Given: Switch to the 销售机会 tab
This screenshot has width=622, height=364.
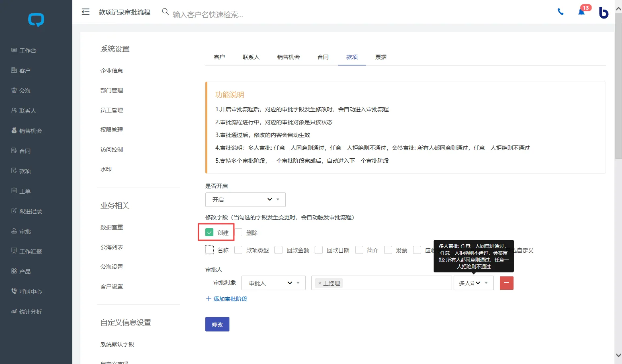Looking at the screenshot, I should click(288, 57).
